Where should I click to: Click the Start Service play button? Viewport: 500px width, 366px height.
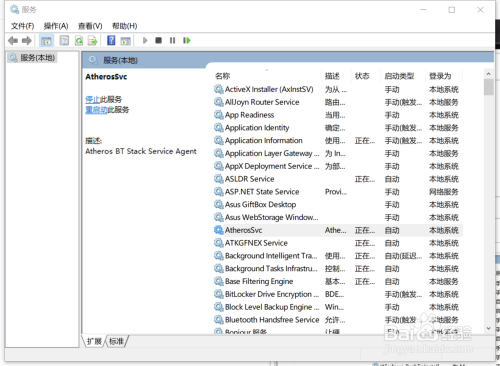point(145,41)
